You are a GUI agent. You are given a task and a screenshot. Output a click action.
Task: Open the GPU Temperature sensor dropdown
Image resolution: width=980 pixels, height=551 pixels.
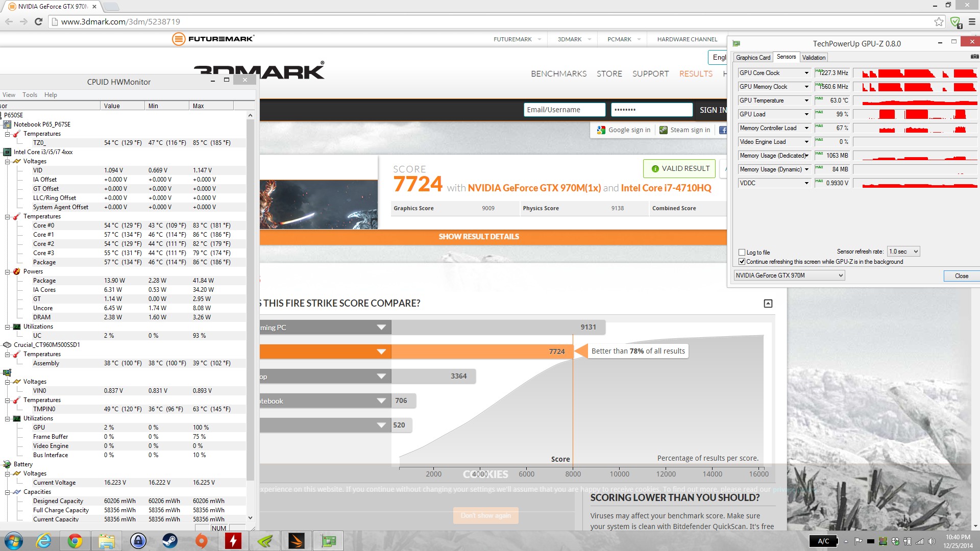click(806, 101)
